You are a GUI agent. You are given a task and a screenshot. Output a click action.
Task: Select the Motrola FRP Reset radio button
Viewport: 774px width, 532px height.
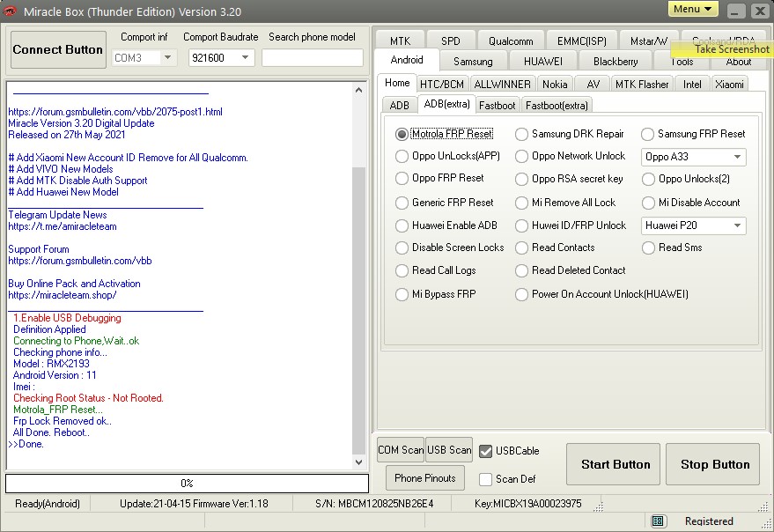(x=402, y=134)
